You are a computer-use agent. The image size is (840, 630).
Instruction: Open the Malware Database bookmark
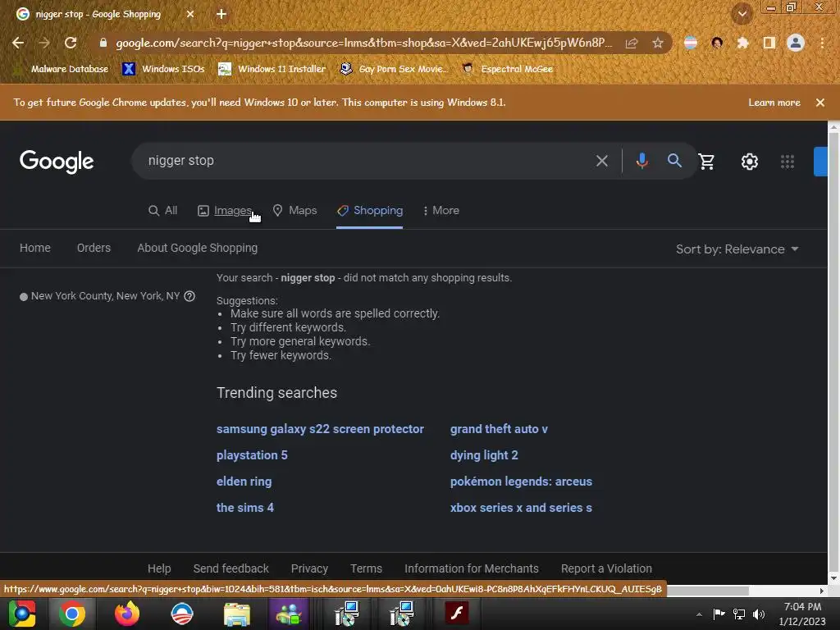click(x=63, y=69)
